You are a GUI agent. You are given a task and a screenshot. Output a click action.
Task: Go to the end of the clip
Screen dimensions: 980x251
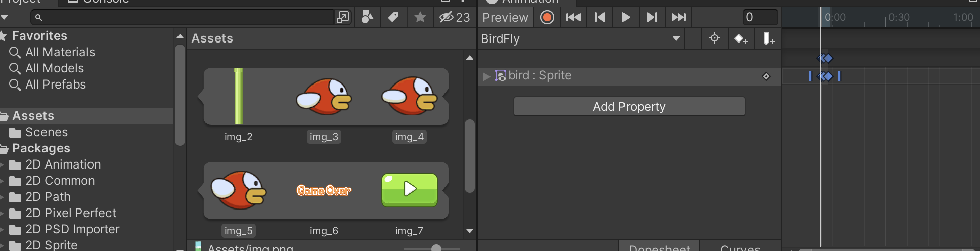click(678, 17)
